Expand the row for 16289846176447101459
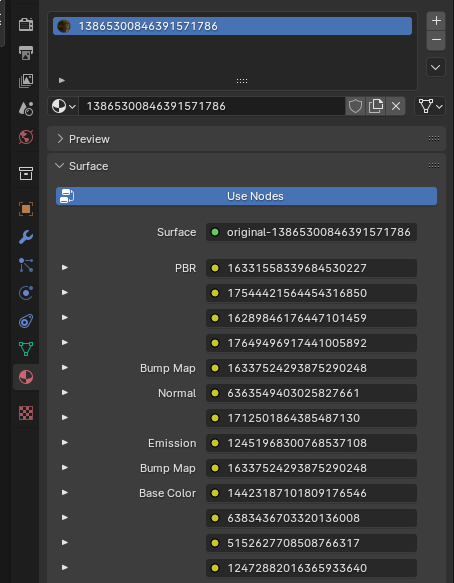454x583 pixels. pyautogui.click(x=65, y=317)
